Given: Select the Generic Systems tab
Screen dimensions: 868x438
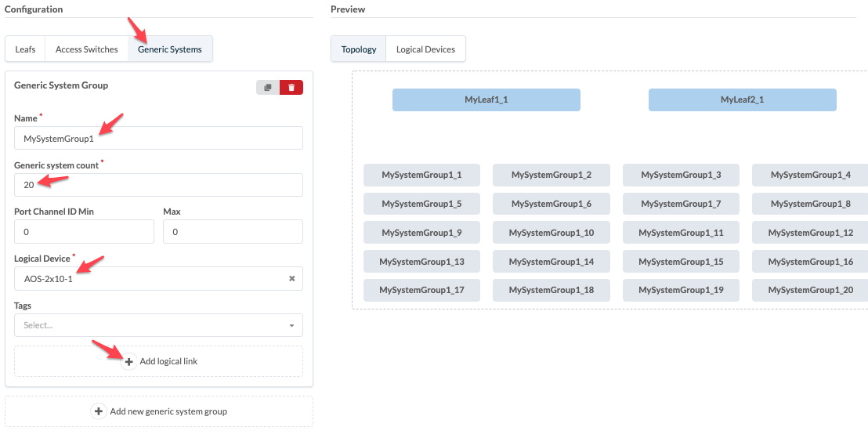Looking at the screenshot, I should (x=170, y=49).
